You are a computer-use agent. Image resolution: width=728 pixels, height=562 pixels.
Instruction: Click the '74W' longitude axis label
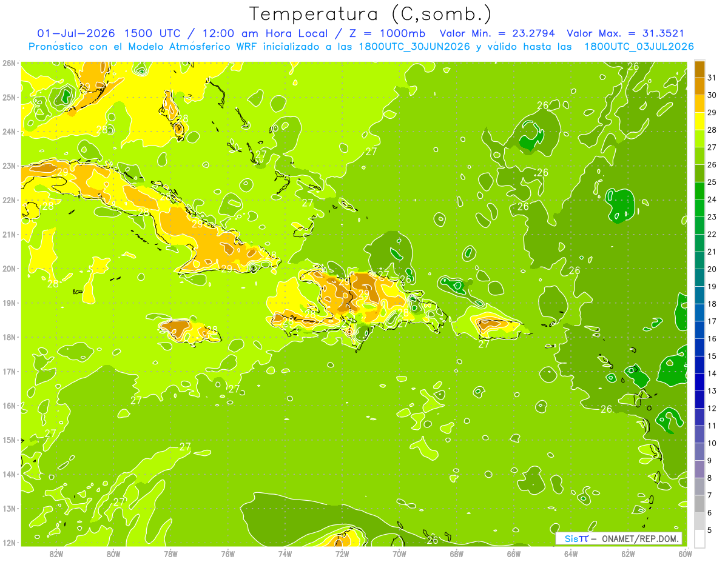coord(285,554)
